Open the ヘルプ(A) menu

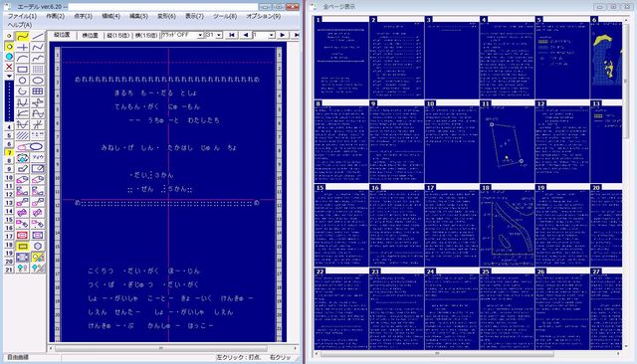point(20,25)
